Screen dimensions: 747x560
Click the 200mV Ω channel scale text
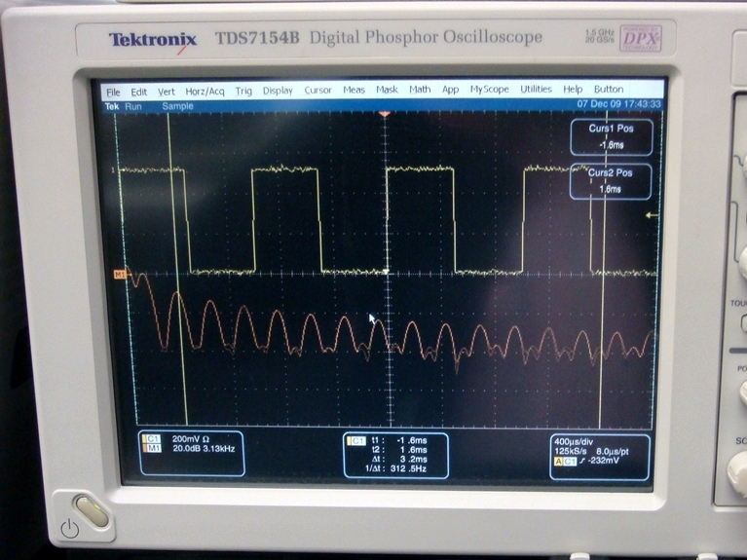(191, 439)
